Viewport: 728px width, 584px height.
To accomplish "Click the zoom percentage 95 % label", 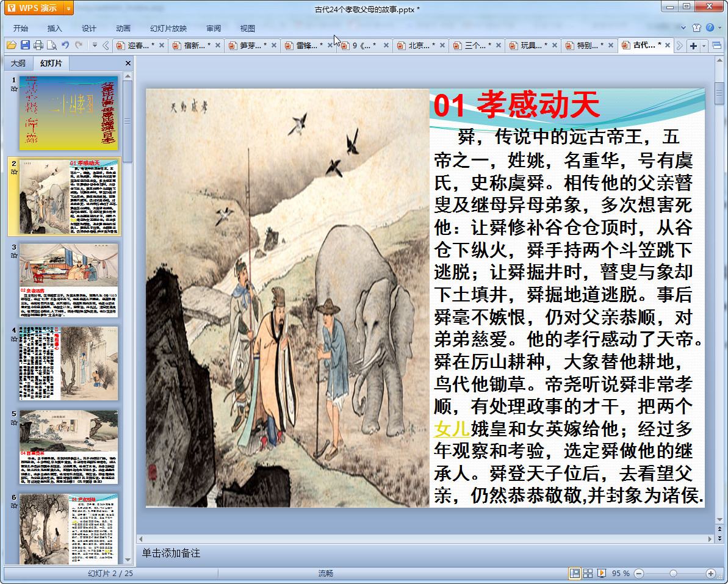I will click(621, 574).
